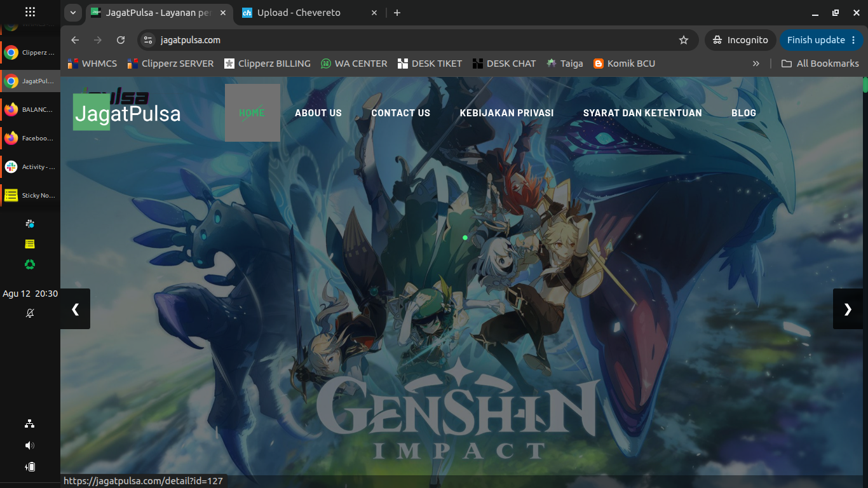Click the green recycle tray icon

tap(30, 264)
